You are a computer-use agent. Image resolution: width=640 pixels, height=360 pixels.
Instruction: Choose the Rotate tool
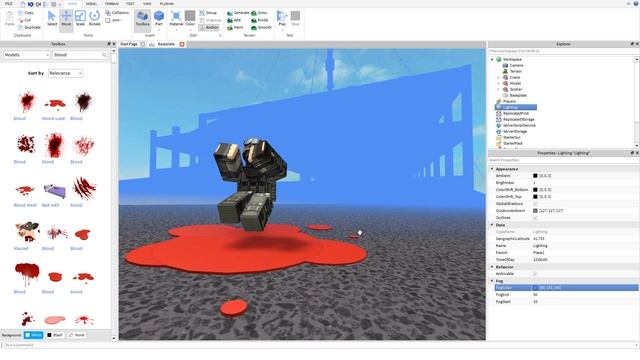click(94, 19)
